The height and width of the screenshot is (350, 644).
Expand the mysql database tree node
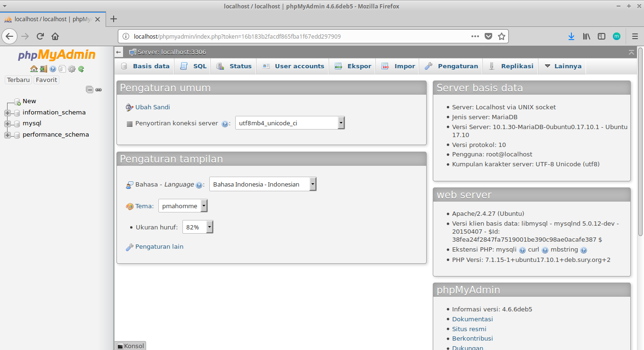pos(7,123)
